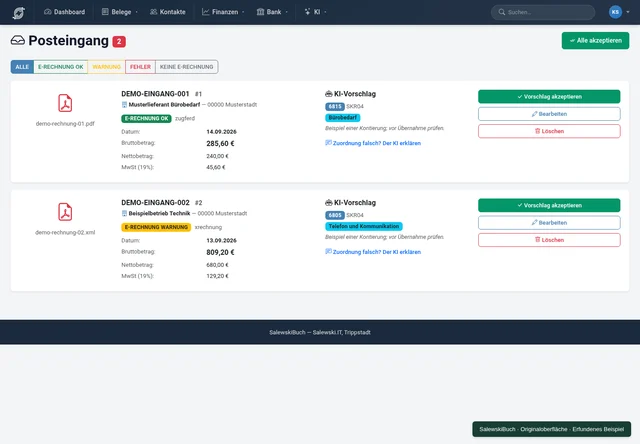Open the demo-rechnung-02.xml file icon
The height and width of the screenshot is (444, 640).
tap(65, 212)
